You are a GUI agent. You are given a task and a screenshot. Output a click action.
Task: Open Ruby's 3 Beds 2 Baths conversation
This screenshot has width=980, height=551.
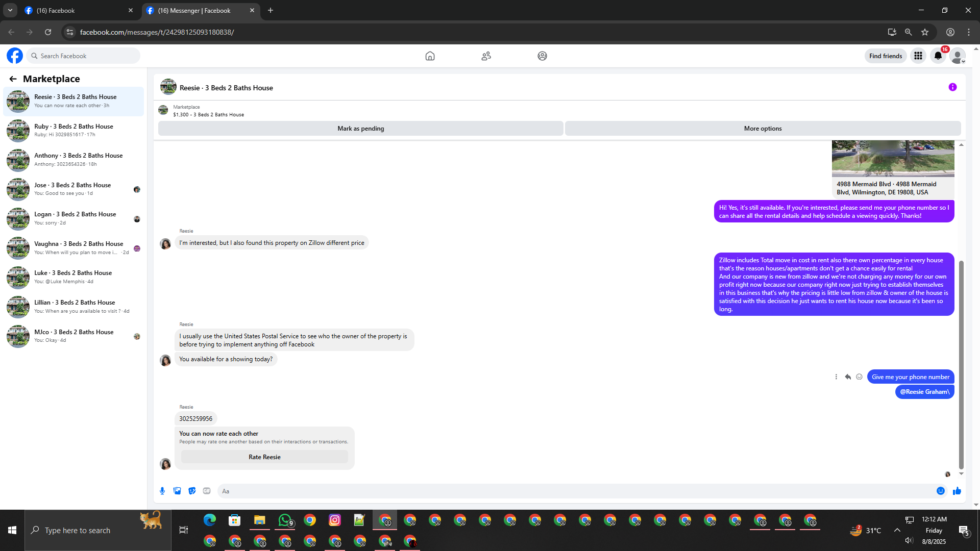pos(73,130)
